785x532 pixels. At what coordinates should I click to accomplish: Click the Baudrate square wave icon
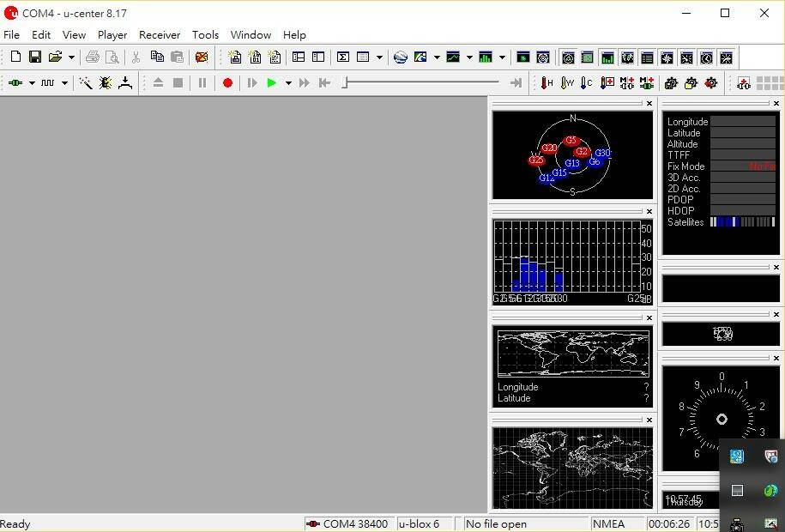(x=47, y=82)
